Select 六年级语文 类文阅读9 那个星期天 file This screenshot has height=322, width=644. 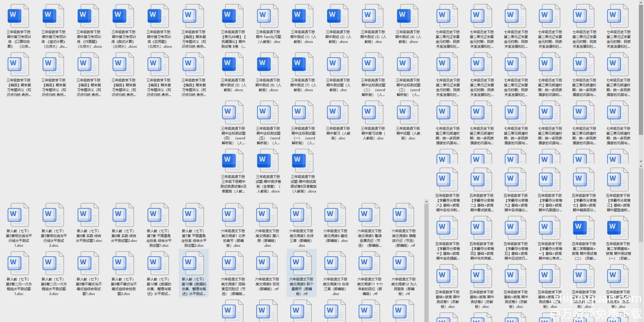(x=301, y=264)
